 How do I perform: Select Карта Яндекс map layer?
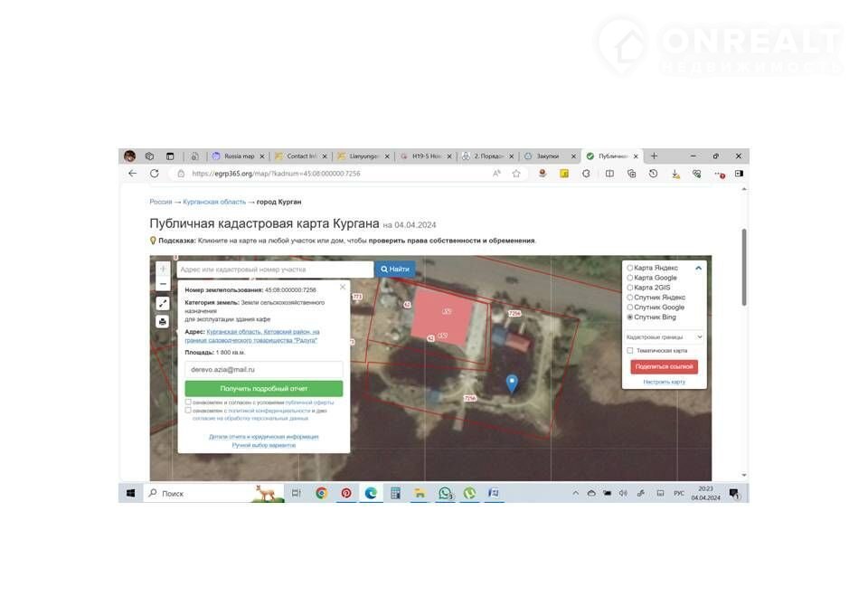(x=630, y=268)
